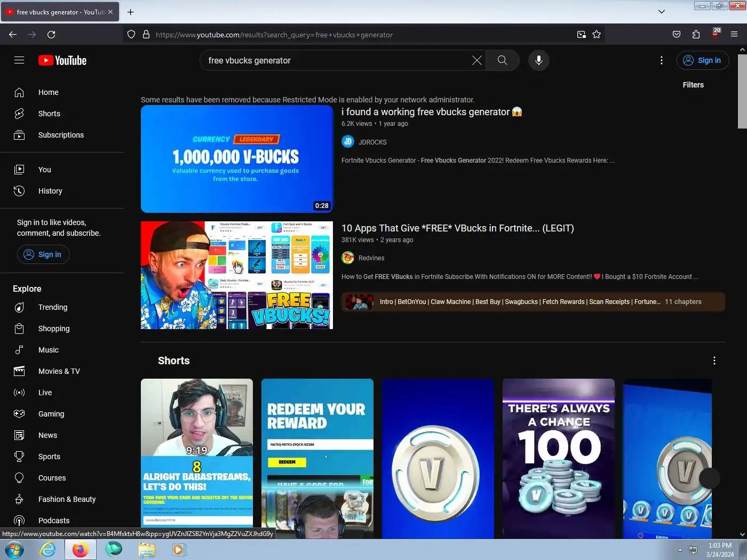Open the Sports trophy icon
This screenshot has height=560, width=747.
tap(19, 457)
